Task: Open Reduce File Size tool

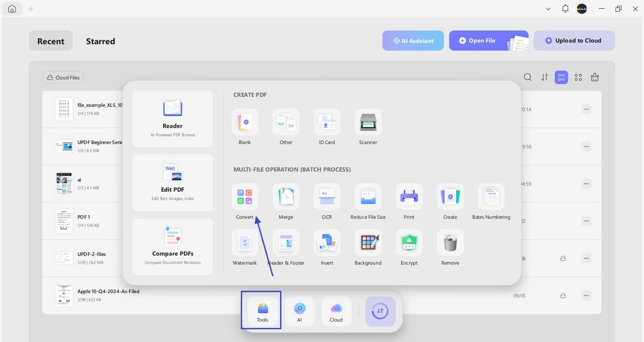Action: click(368, 196)
